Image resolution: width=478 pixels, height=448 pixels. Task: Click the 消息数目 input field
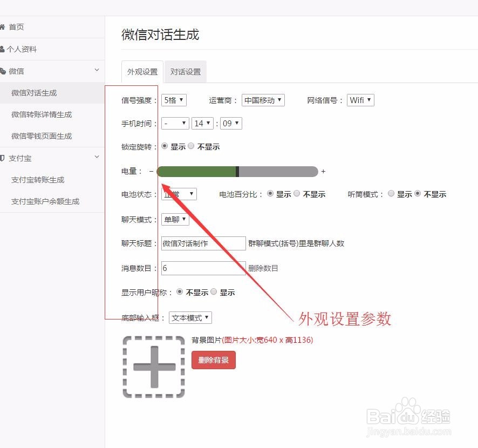(x=203, y=268)
